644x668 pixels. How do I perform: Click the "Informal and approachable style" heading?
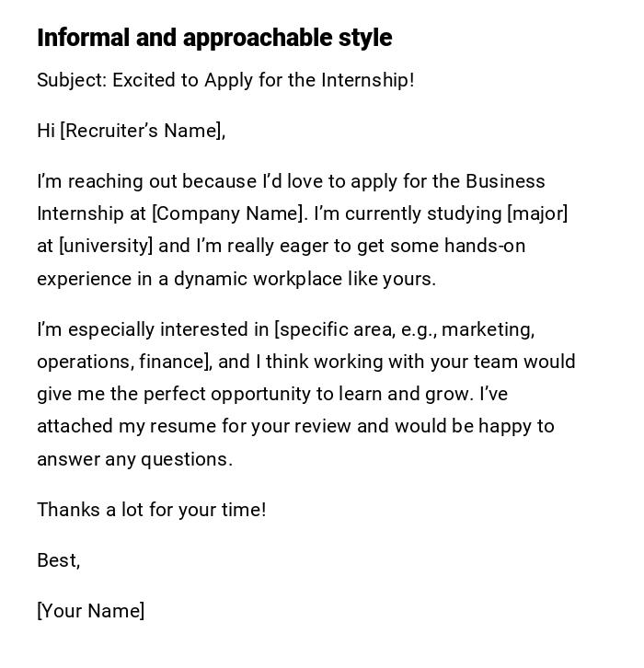click(x=214, y=38)
